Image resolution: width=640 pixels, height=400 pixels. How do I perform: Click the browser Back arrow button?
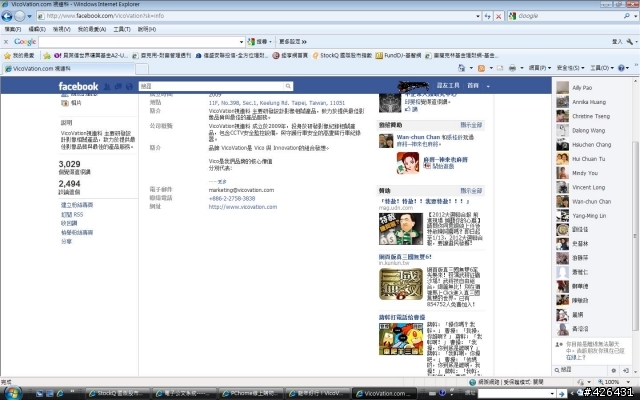pos(7,16)
